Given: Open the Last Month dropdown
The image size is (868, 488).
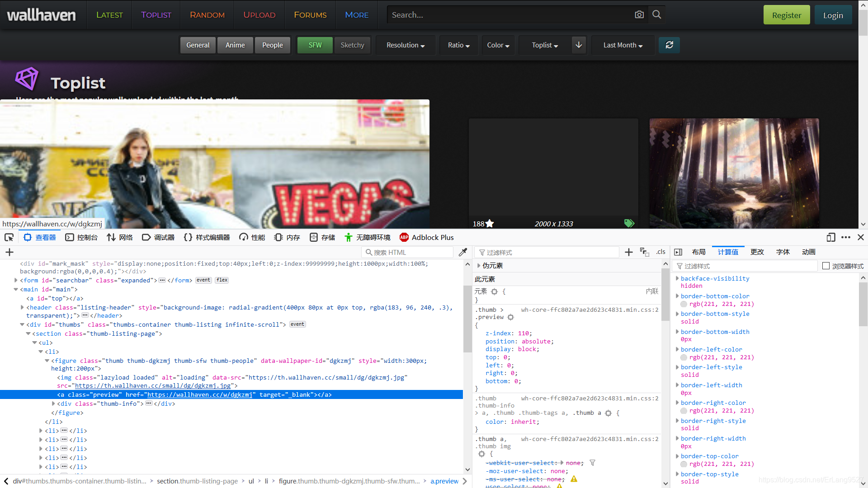Looking at the screenshot, I should pos(623,45).
